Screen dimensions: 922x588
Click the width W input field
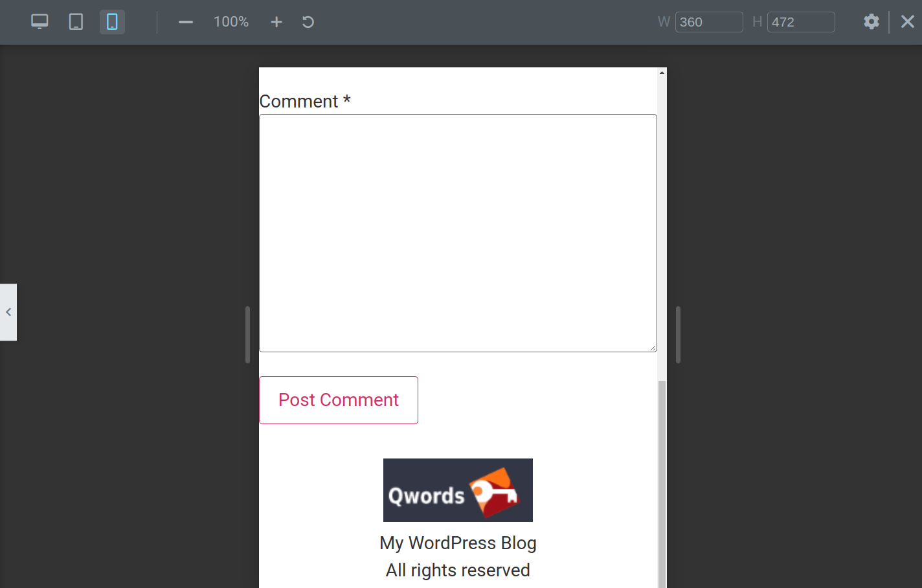tap(708, 22)
